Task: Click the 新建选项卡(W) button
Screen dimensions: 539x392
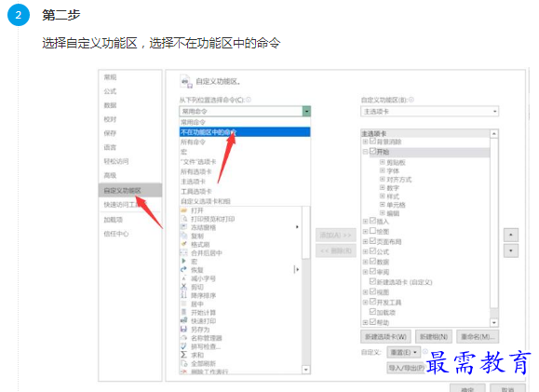Action: tap(385, 337)
